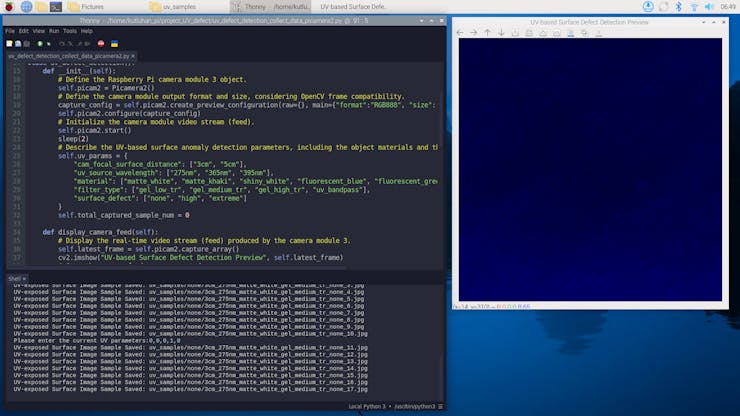This screenshot has width=740, height=416.
Task: Pan up using the preview toolbar arrow
Action: point(488,33)
